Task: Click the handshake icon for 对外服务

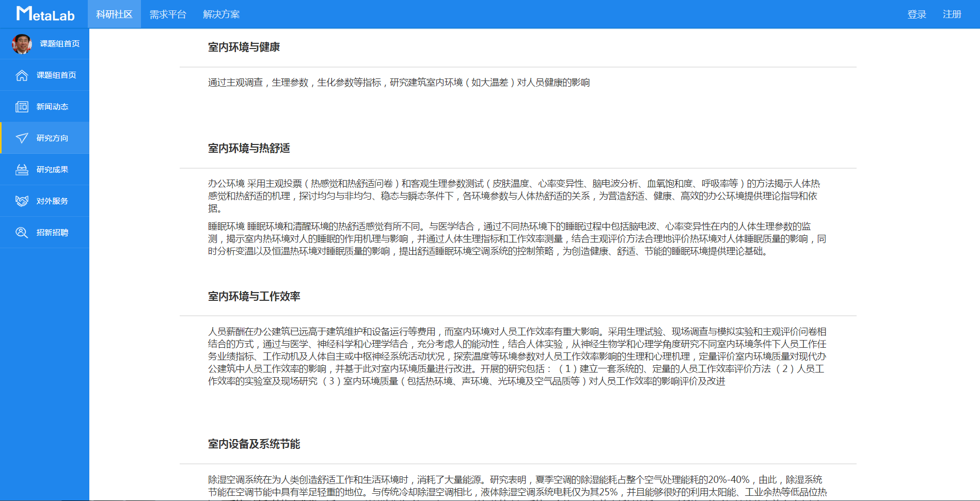Action: [x=22, y=201]
